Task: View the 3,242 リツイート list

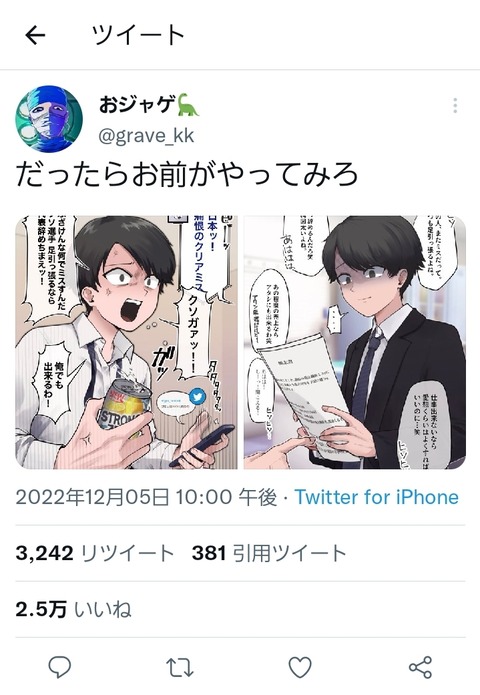Action: [94, 553]
